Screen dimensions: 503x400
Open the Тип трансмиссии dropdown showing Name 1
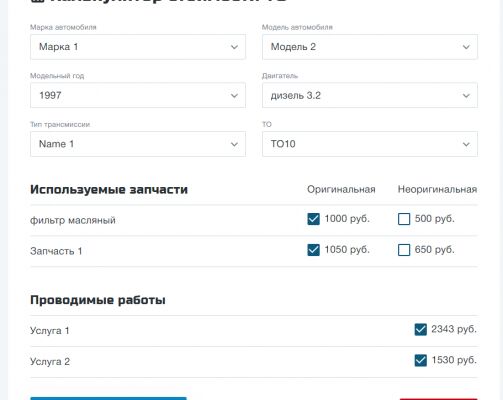click(x=138, y=144)
